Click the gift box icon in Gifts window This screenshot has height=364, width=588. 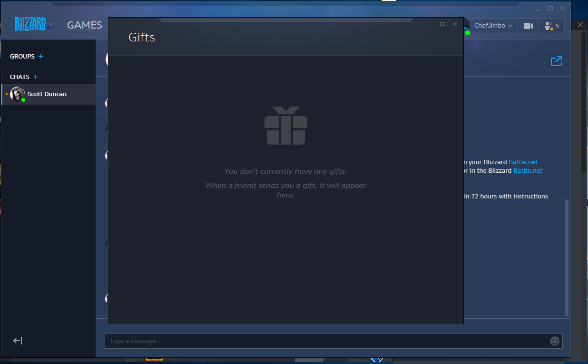tap(286, 126)
